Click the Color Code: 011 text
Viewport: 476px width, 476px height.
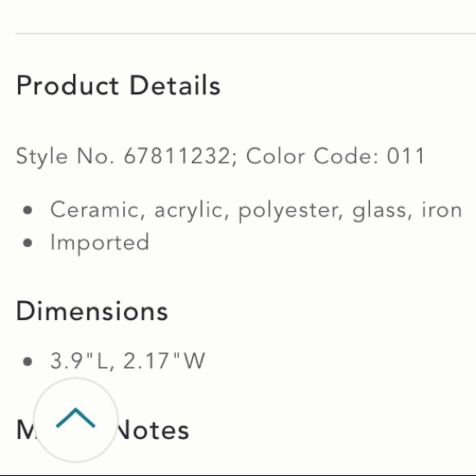pyautogui.click(x=335, y=156)
